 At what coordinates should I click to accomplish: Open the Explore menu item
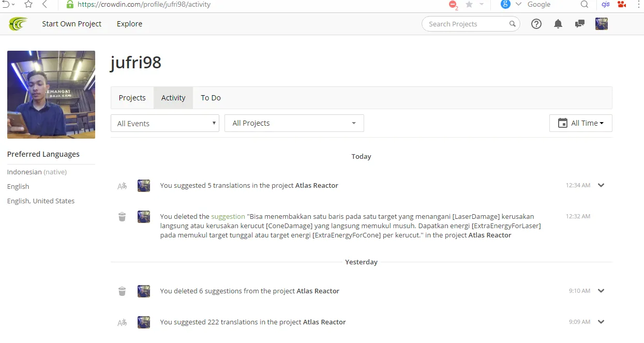[x=129, y=24]
